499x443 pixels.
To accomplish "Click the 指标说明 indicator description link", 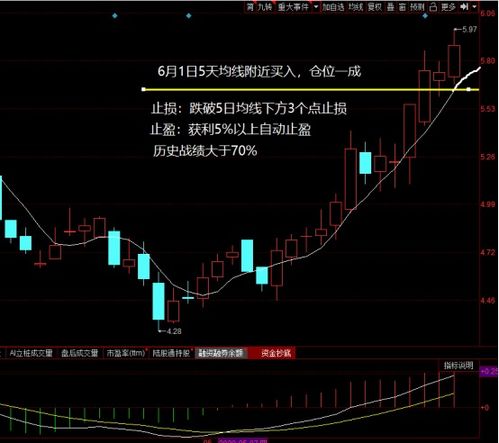I will (x=458, y=365).
